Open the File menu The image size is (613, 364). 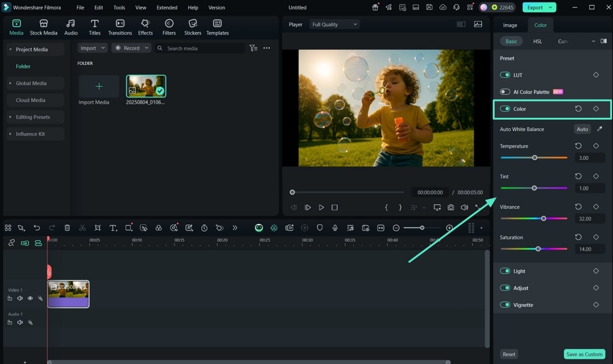(80, 8)
